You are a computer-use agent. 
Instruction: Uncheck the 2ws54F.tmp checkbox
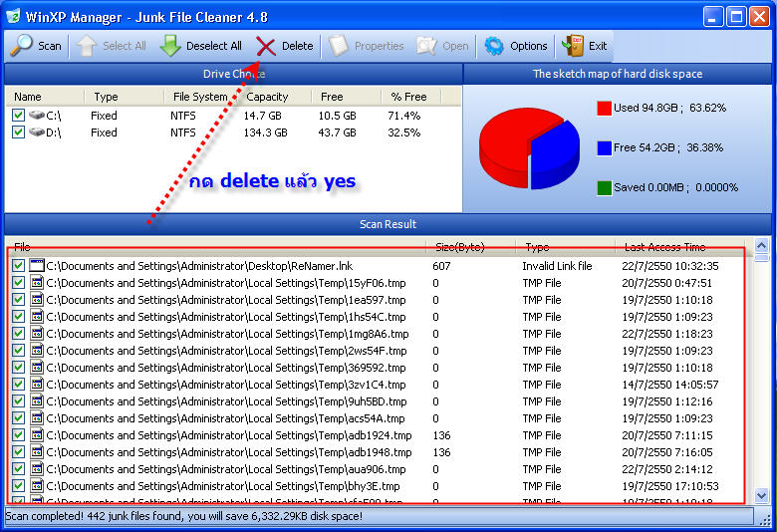(x=18, y=351)
